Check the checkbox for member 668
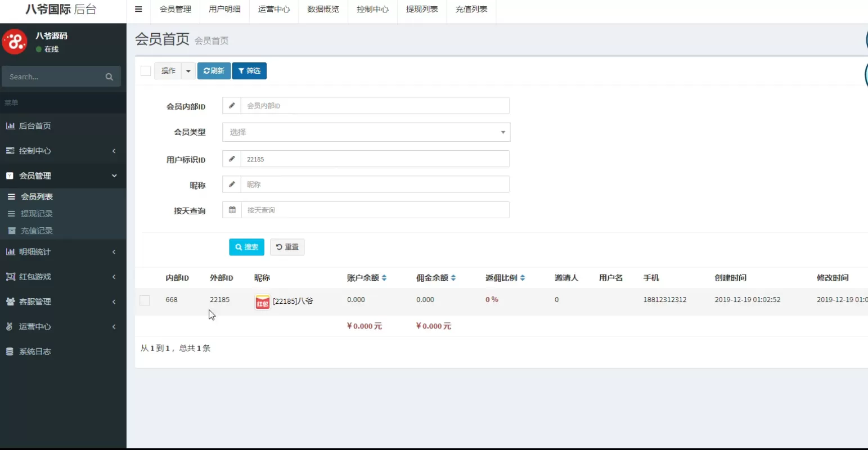Viewport: 868px width, 450px height. pyautogui.click(x=145, y=300)
